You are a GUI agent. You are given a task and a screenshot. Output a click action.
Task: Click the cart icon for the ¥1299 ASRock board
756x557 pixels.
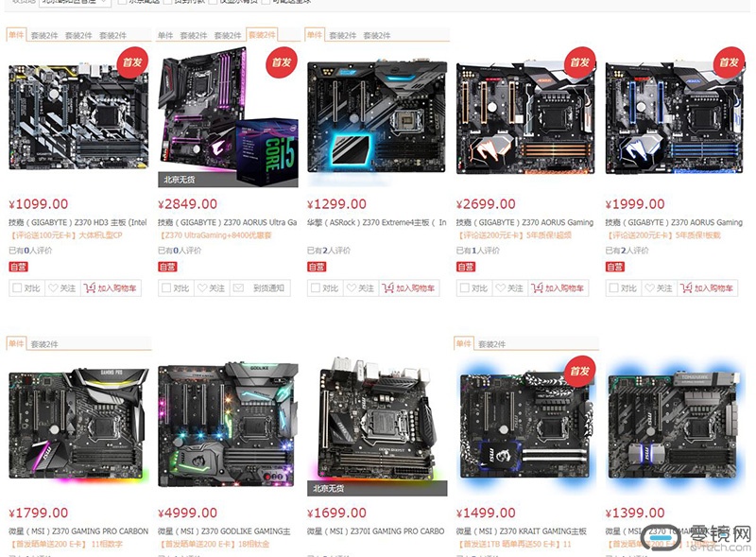coord(387,288)
